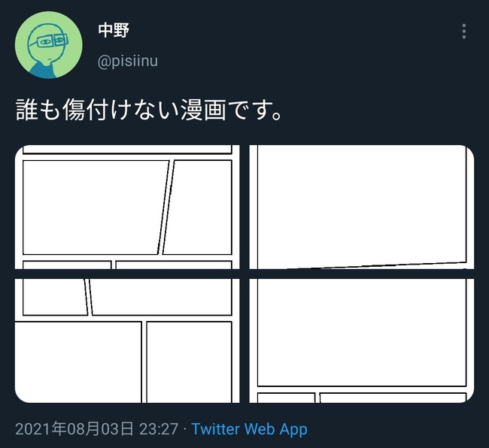Click the Twitter Web App source link

pyautogui.click(x=249, y=429)
